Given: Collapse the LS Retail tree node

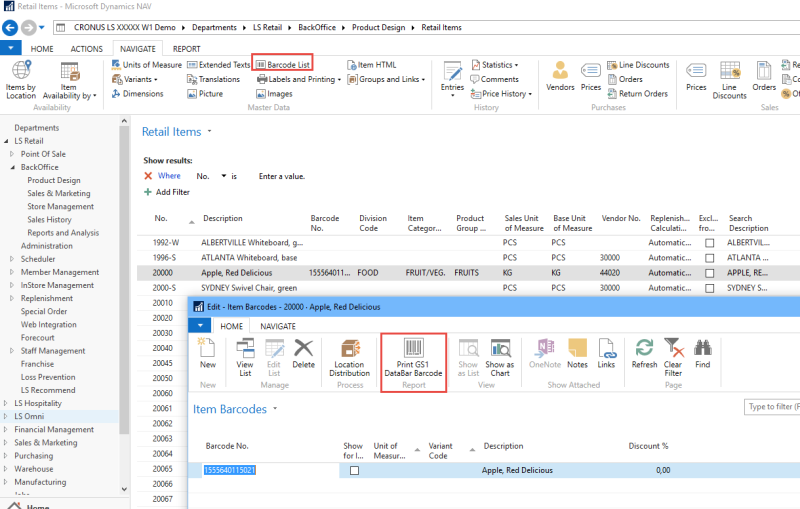Looking at the screenshot, I should coord(6,141).
